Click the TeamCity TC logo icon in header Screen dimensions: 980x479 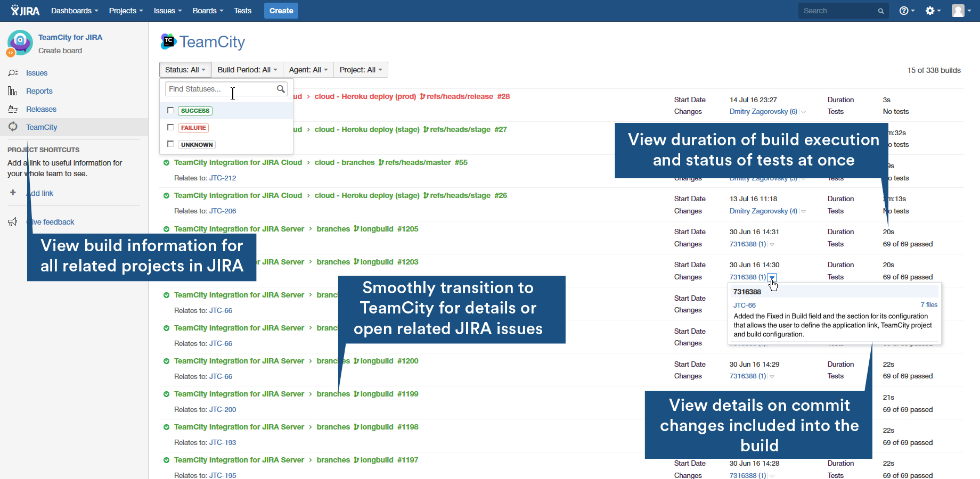coord(168,42)
